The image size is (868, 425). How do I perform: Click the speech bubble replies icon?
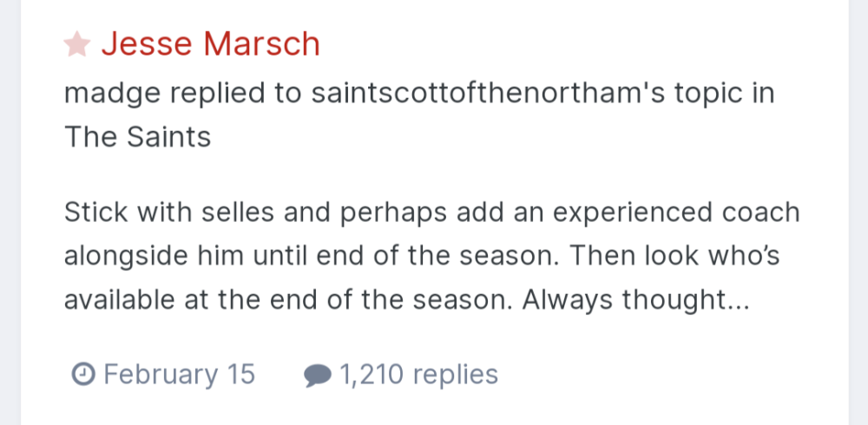(x=317, y=375)
